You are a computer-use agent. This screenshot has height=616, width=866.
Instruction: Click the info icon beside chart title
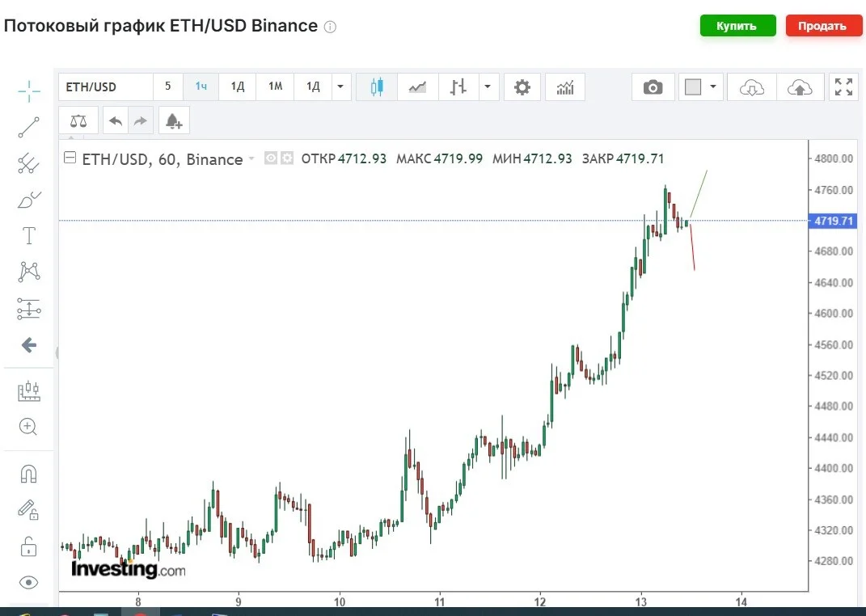[x=330, y=27]
